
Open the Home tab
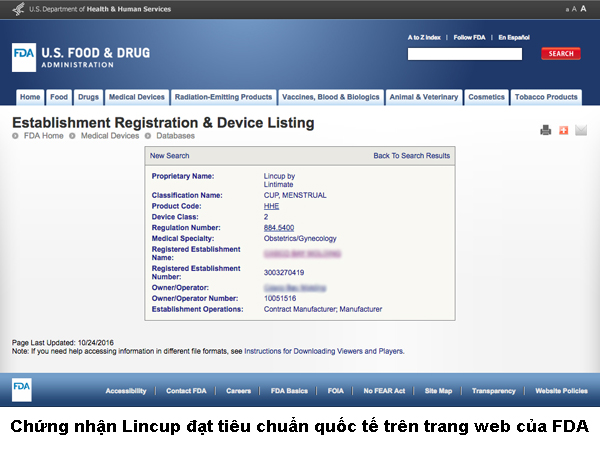(30, 97)
